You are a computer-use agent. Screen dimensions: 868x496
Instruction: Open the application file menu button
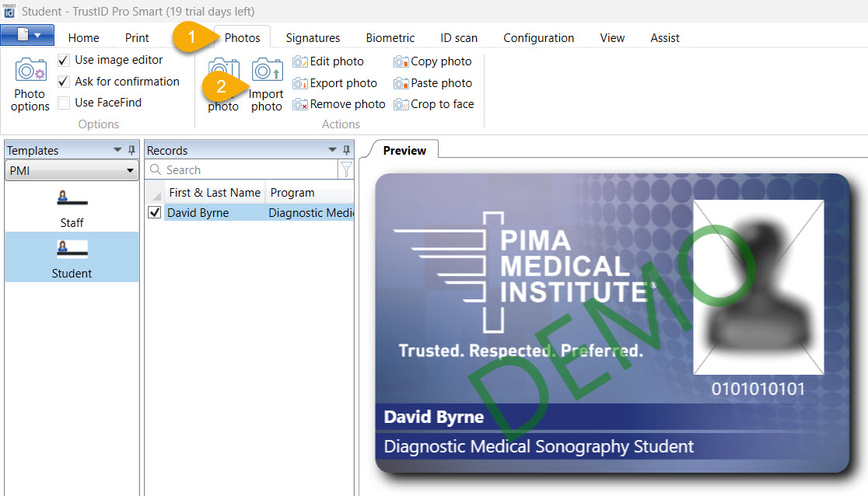click(27, 35)
